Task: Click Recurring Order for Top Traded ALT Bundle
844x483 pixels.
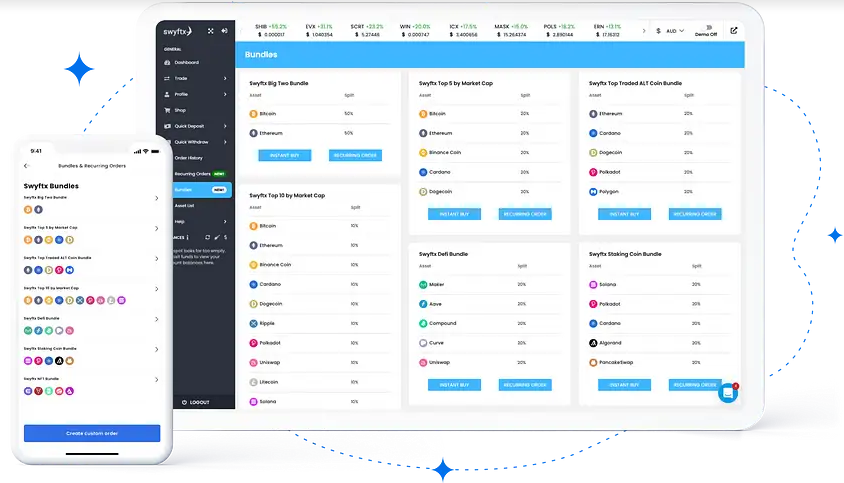Action: click(695, 214)
